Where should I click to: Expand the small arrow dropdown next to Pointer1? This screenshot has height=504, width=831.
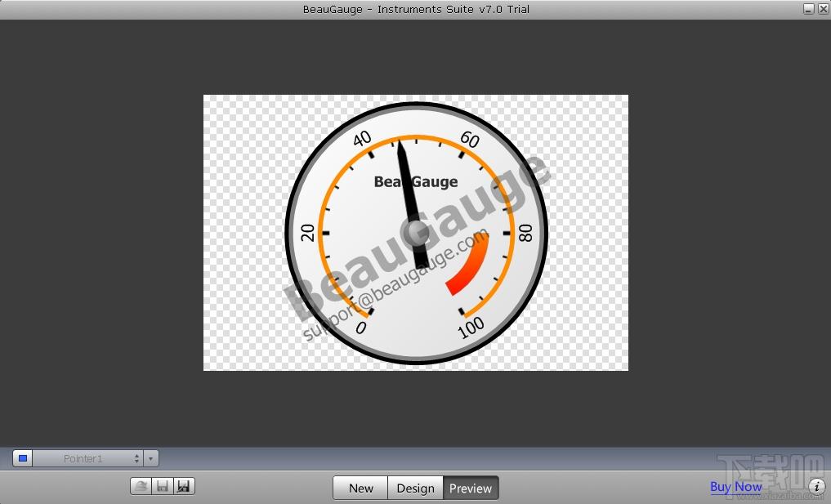(151, 458)
